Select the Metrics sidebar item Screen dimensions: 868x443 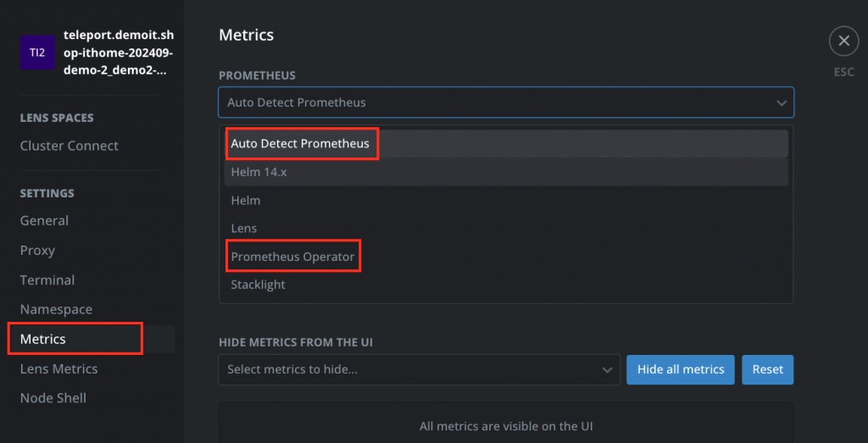tap(43, 339)
